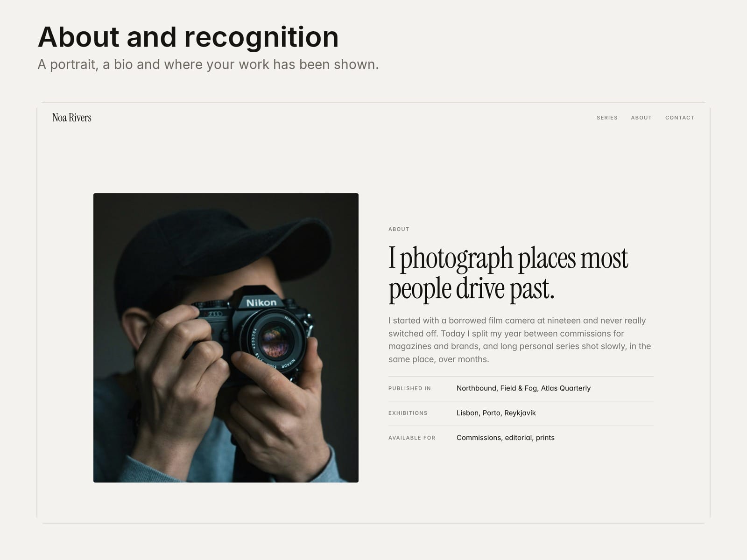Select the Commissions, editorial, prints text
This screenshot has width=747, height=560.
pos(506,438)
